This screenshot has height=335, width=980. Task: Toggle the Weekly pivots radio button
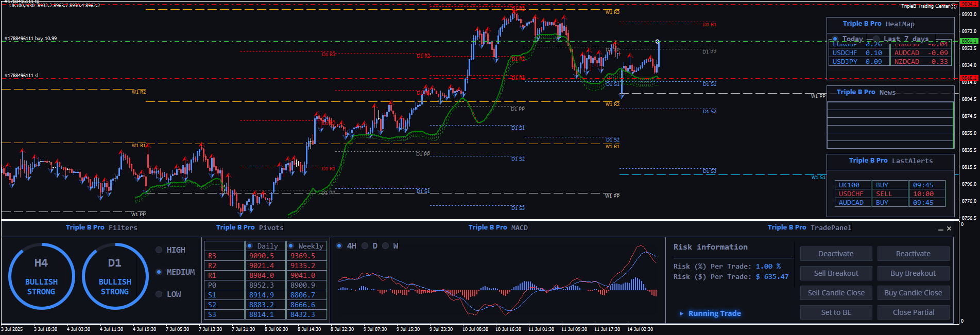pyautogui.click(x=291, y=246)
